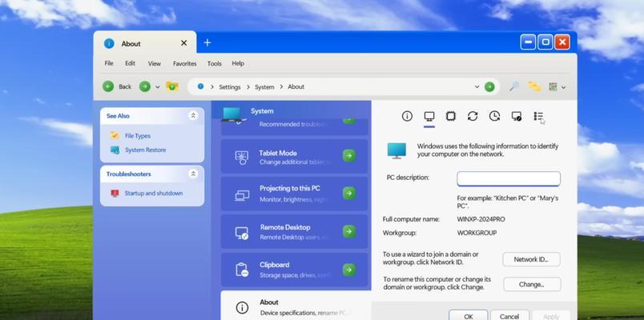Select the About settings card
The image size is (644, 320).
click(x=296, y=306)
